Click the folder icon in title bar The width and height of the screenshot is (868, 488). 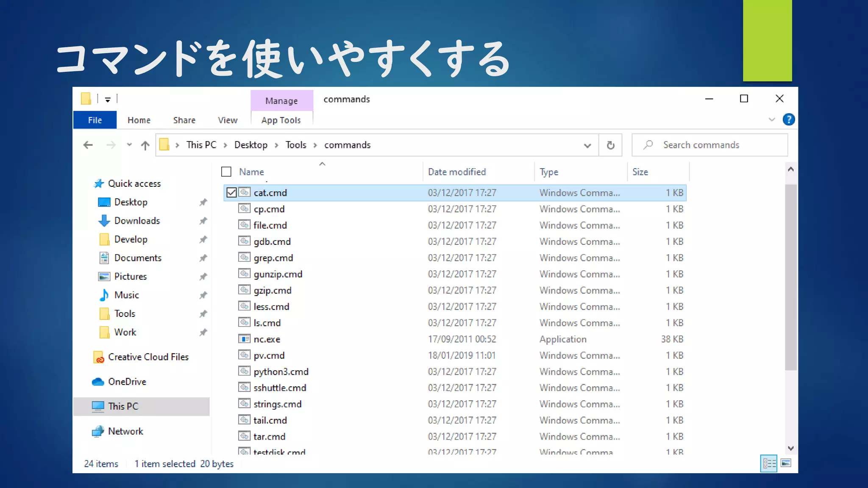(86, 99)
